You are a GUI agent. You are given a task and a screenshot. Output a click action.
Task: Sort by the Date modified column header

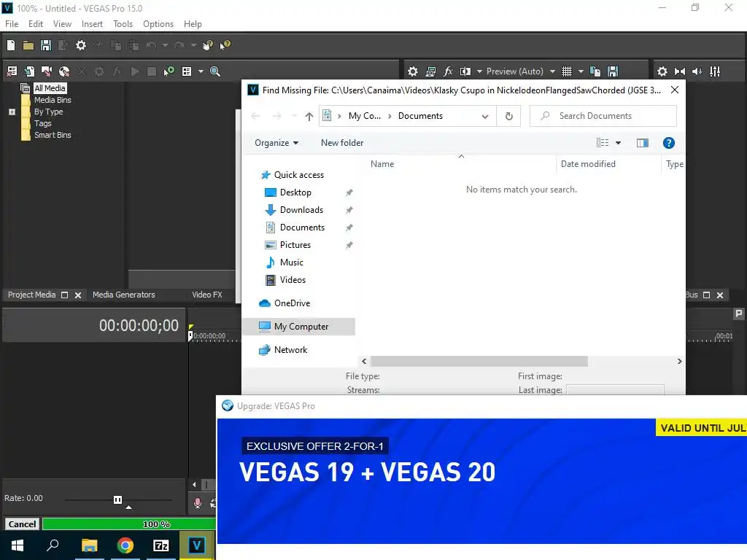(588, 164)
